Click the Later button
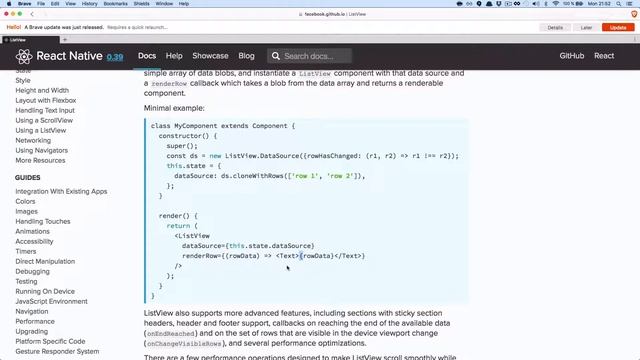 point(586,27)
